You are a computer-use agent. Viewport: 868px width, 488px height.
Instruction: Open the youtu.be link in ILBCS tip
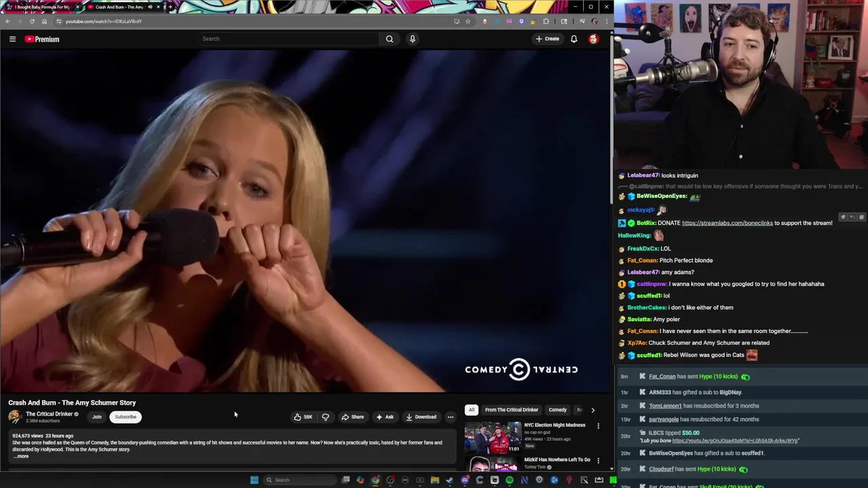(735, 441)
